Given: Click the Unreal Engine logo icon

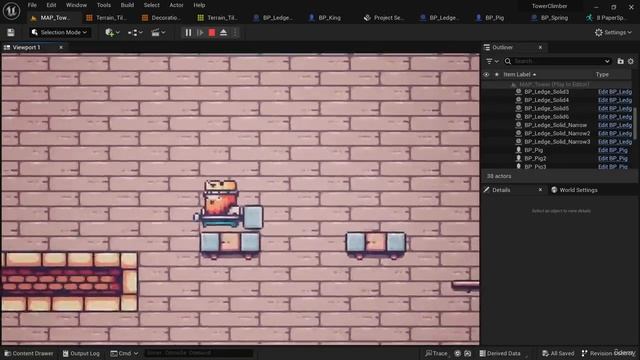Looking at the screenshot, I should pyautogui.click(x=11, y=11).
